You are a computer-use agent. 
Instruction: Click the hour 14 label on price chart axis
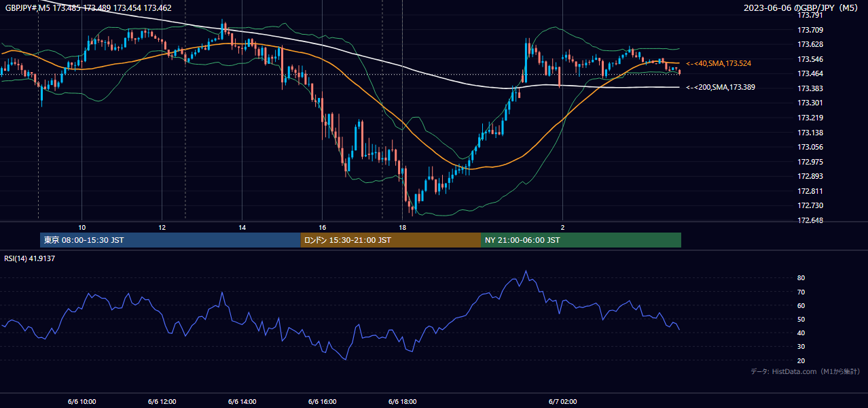tap(242, 227)
